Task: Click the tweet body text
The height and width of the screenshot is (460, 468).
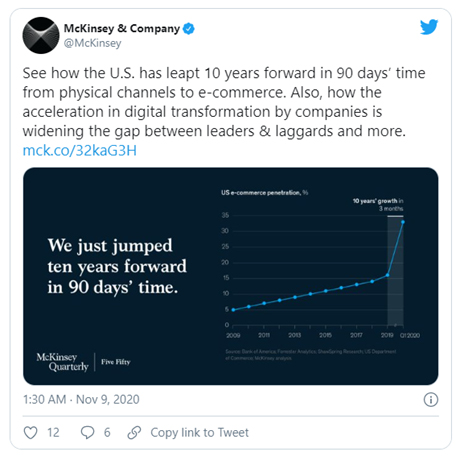Action: 224,102
